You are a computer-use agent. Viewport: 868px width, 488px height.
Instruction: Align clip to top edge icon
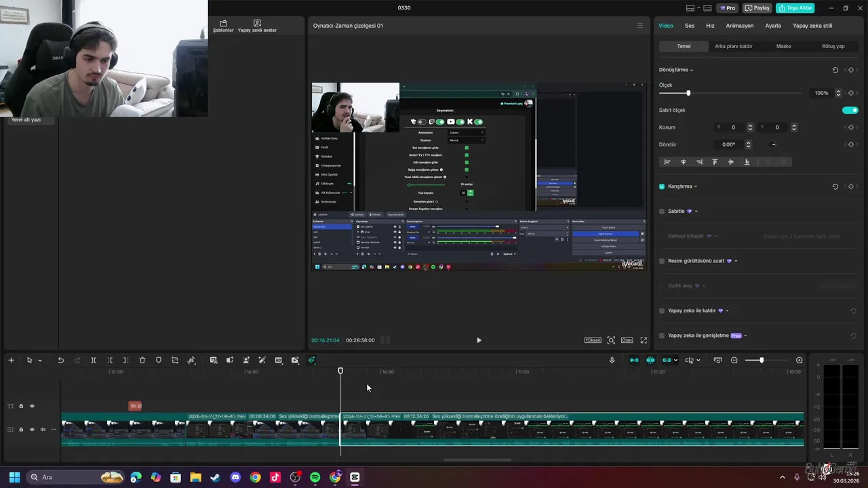(x=715, y=162)
